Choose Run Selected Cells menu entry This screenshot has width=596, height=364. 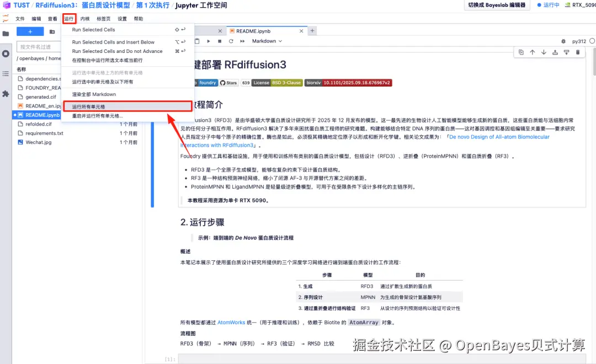coord(127,30)
